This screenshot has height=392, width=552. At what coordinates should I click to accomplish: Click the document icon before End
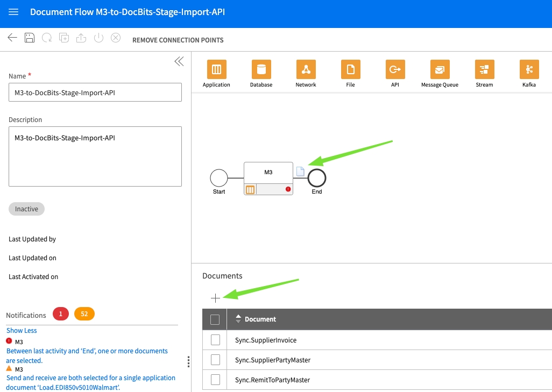pyautogui.click(x=300, y=172)
